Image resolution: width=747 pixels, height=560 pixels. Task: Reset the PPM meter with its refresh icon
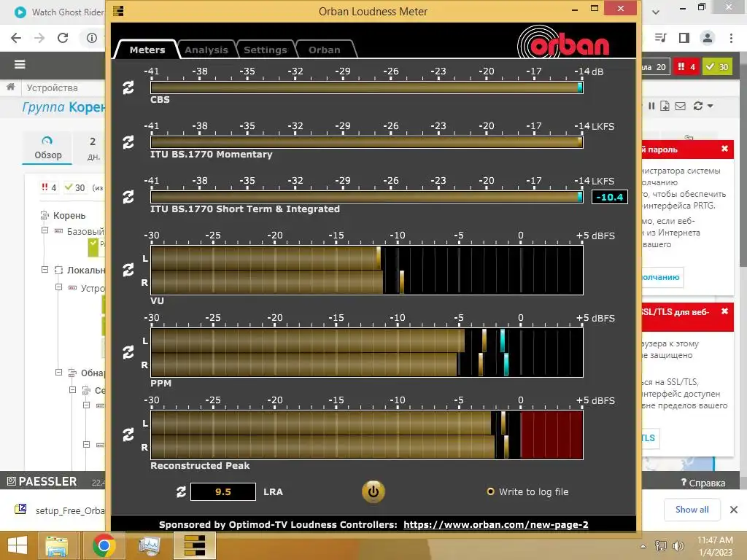(128, 352)
